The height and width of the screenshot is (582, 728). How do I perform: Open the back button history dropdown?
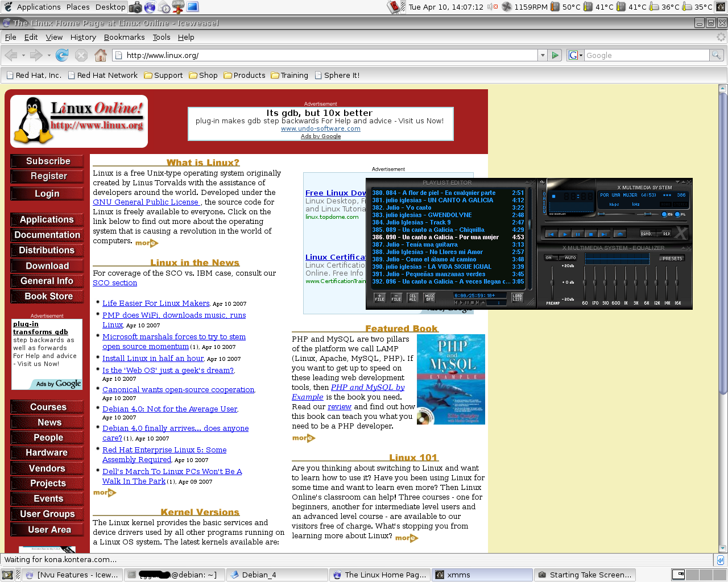pyautogui.click(x=23, y=55)
